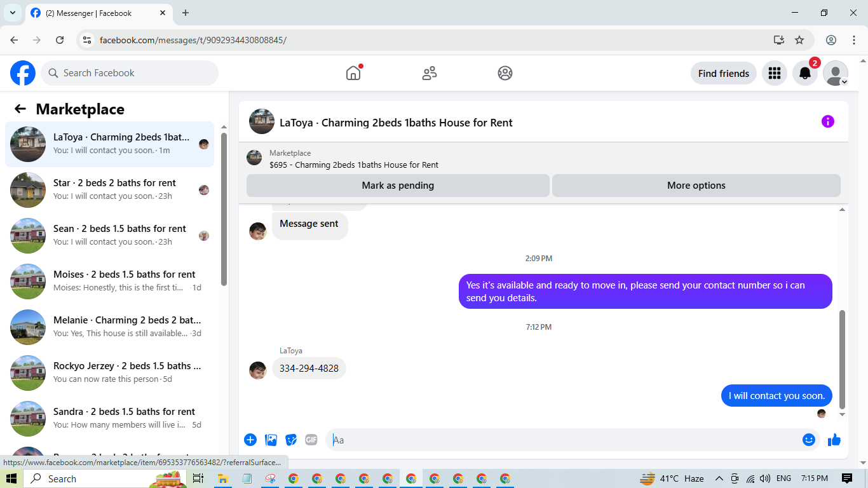Screen dimensions: 868x488
Task: Open conversation information purple icon
Action: click(x=827, y=121)
